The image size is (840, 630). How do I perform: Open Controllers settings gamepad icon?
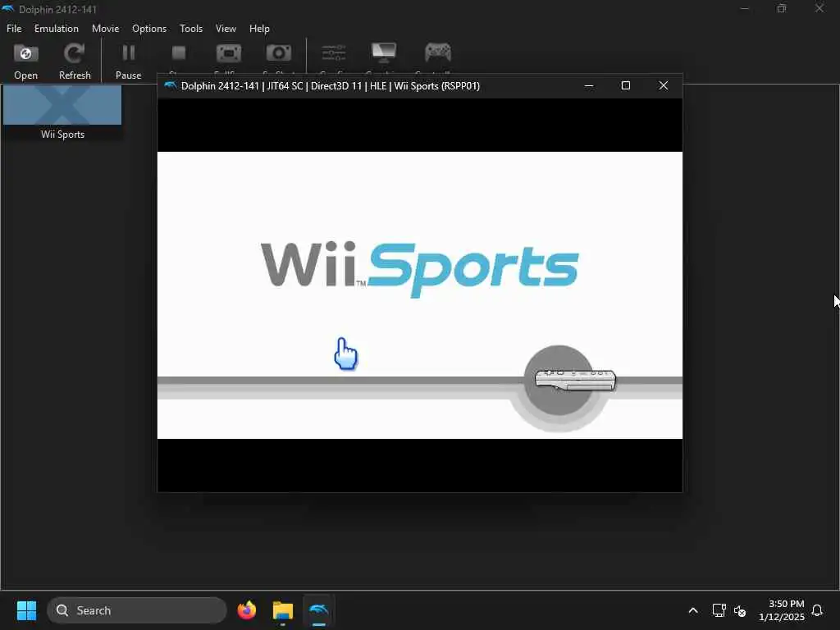click(438, 52)
